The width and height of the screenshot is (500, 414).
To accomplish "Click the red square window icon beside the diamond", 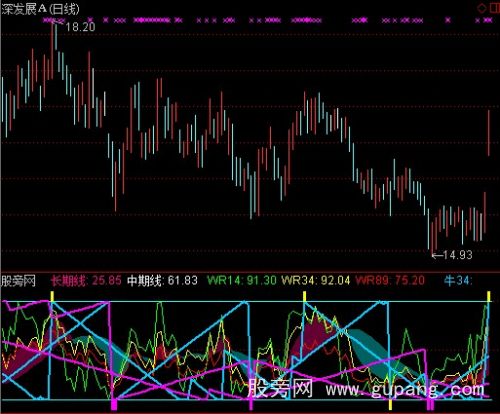I will 495,7.
